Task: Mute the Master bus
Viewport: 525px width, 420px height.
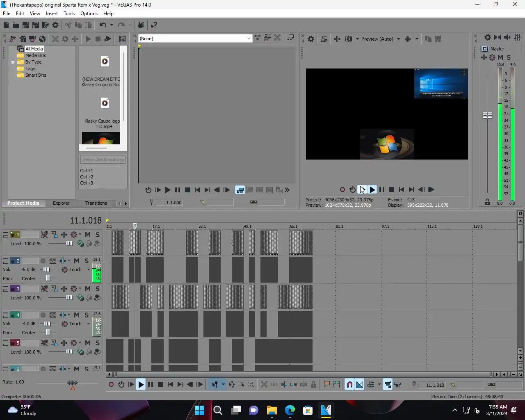Action: click(x=500, y=57)
